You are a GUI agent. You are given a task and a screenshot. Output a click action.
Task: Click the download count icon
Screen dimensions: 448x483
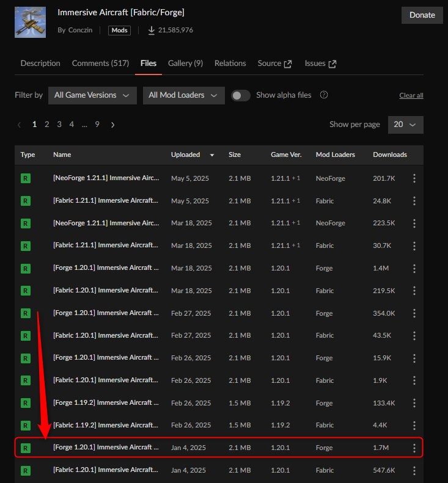[152, 30]
